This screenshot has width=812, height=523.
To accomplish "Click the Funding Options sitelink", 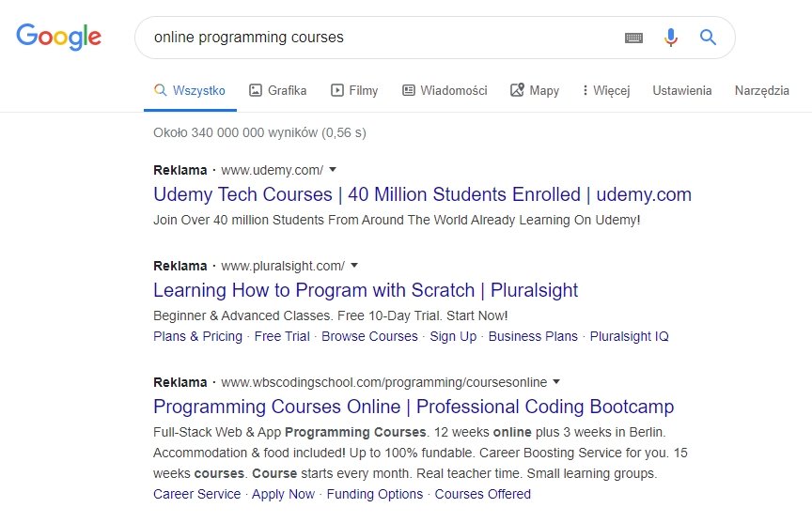I will click(x=375, y=494).
